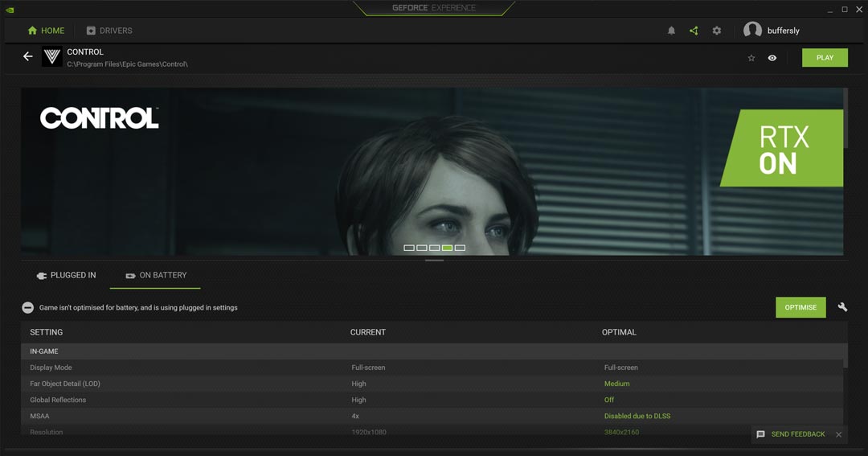Toggle the eye visibility icon for Control

772,58
